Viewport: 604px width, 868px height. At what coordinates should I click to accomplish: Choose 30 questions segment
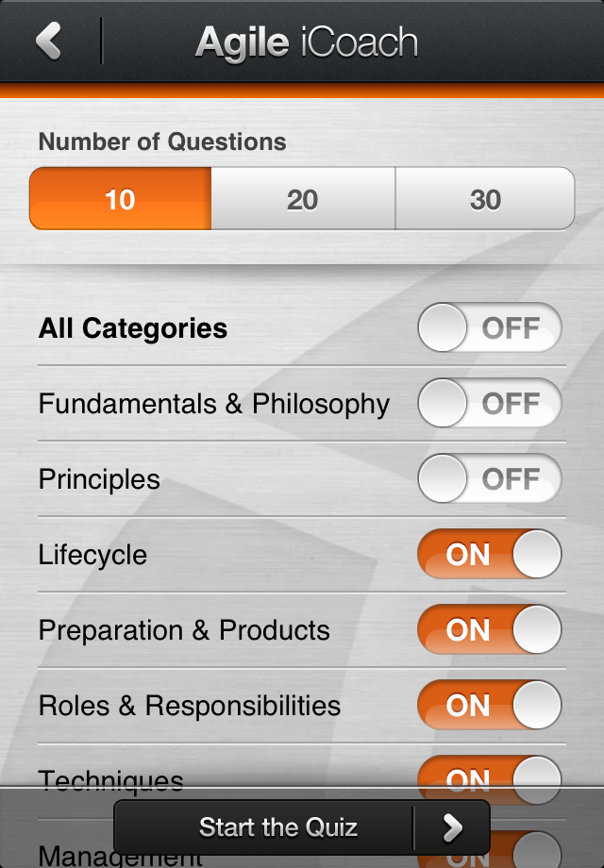click(x=485, y=199)
